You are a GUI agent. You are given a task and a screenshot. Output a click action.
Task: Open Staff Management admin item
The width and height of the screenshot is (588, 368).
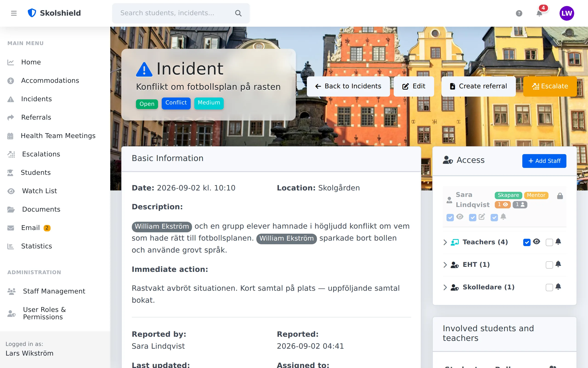(55, 291)
